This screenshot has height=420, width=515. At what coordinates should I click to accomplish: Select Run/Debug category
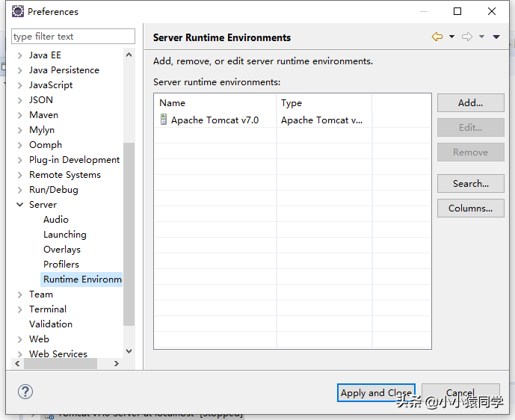54,190
